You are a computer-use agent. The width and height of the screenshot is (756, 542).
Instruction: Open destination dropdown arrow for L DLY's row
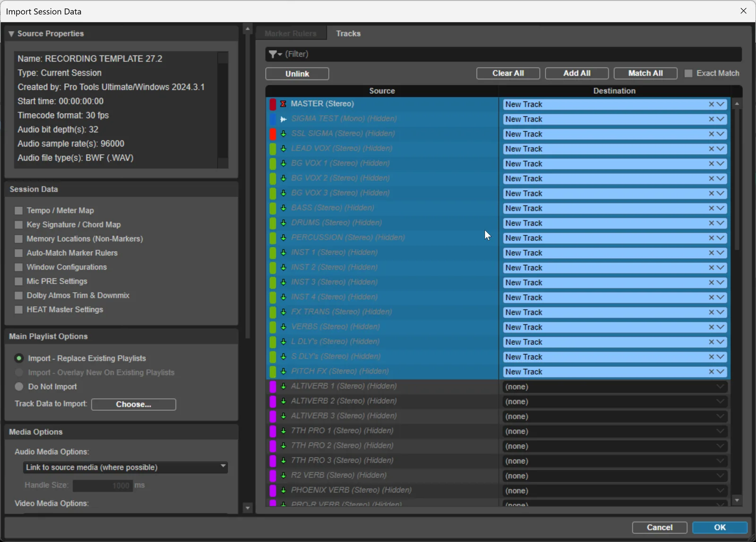[721, 342]
